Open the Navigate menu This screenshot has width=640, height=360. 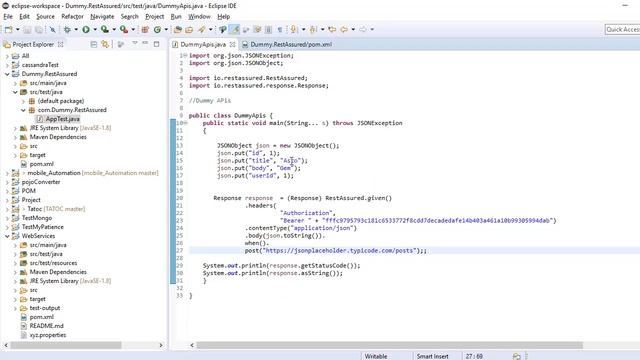click(102, 17)
